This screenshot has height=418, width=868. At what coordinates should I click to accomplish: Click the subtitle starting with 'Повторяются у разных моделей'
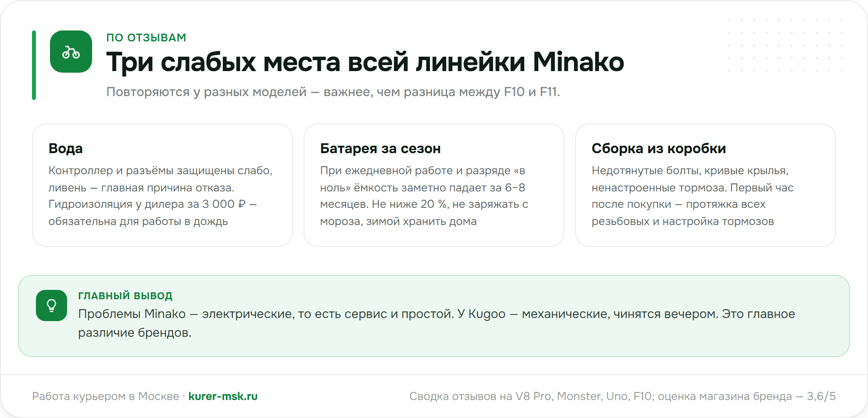pyautogui.click(x=333, y=92)
